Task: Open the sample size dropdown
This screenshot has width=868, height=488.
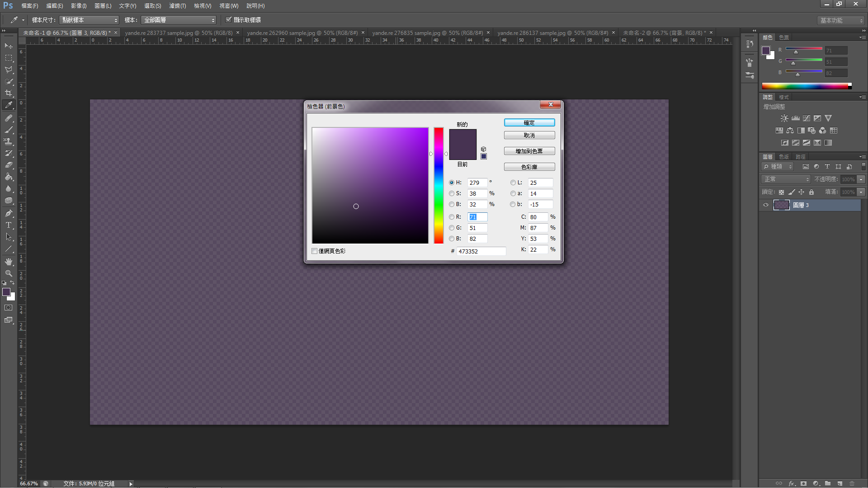Action: (89, 20)
